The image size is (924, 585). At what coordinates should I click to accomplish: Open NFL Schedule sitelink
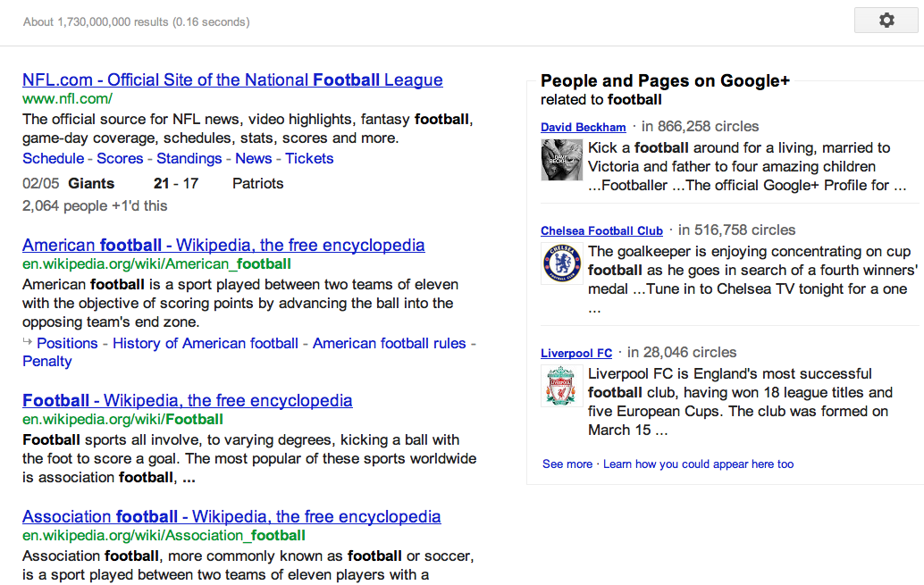pos(53,158)
